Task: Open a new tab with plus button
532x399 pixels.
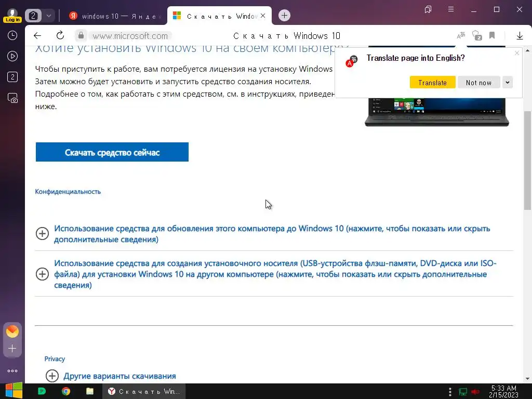Action: point(284,15)
